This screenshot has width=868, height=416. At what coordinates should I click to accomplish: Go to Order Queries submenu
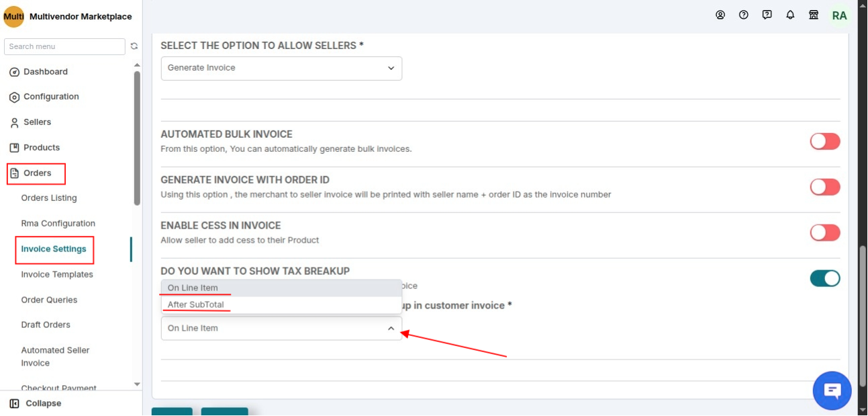click(x=49, y=300)
